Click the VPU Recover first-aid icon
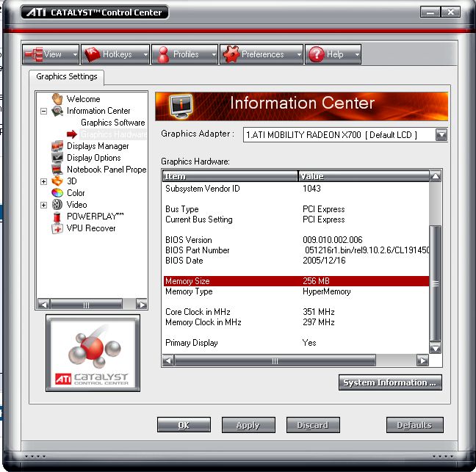Screen dimensions: 476x472 tap(57, 228)
